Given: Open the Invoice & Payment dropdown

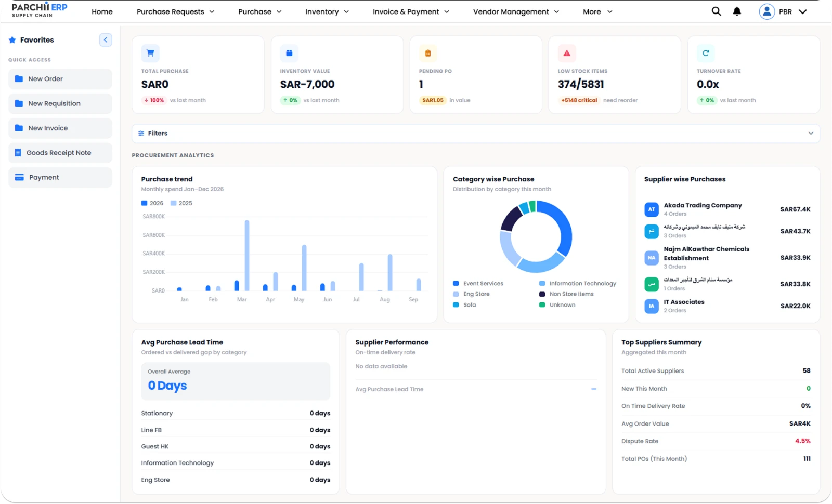Looking at the screenshot, I should point(411,11).
